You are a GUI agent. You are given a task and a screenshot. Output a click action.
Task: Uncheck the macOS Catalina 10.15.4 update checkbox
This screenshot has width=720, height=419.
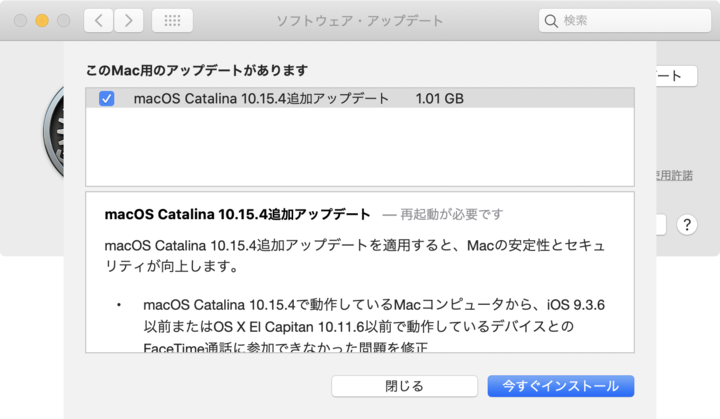(x=107, y=99)
